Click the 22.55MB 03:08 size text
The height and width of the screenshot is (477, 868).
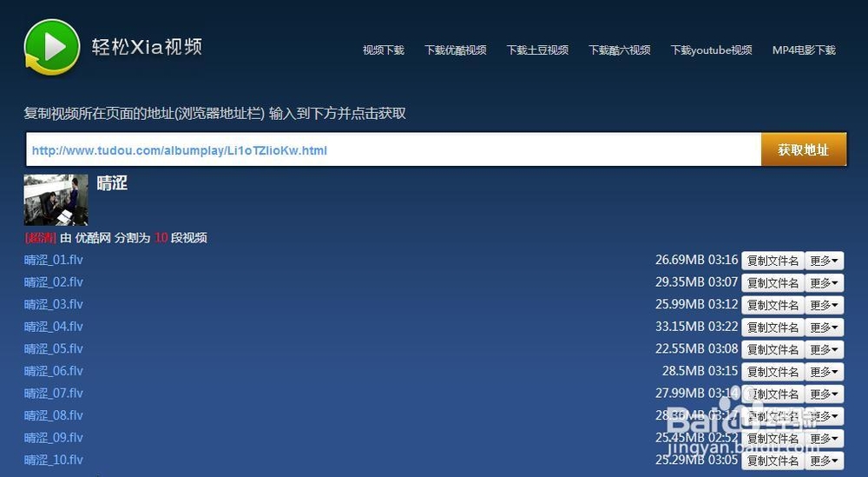pos(696,348)
